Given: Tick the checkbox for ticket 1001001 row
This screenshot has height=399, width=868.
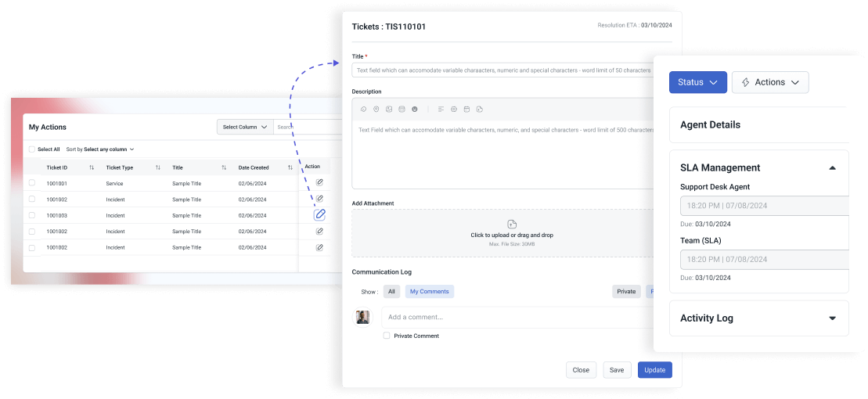Looking at the screenshot, I should 32,183.
